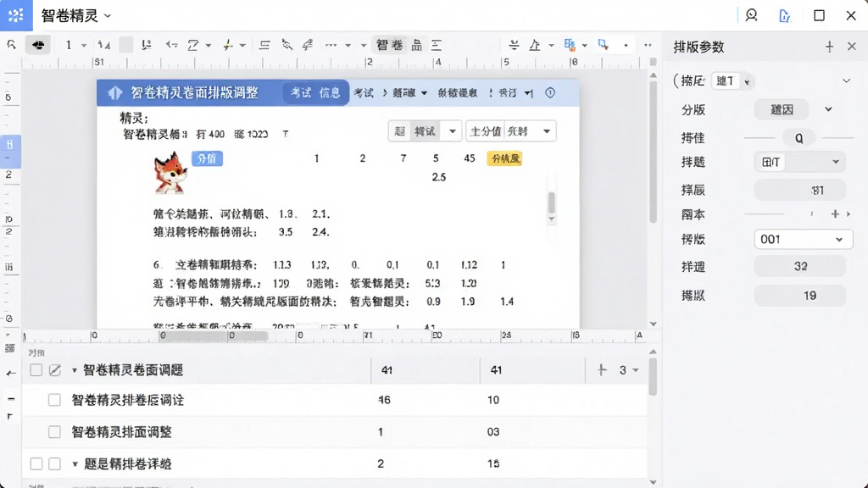
Task: Click the user account icon in title bar
Action: coord(751,15)
